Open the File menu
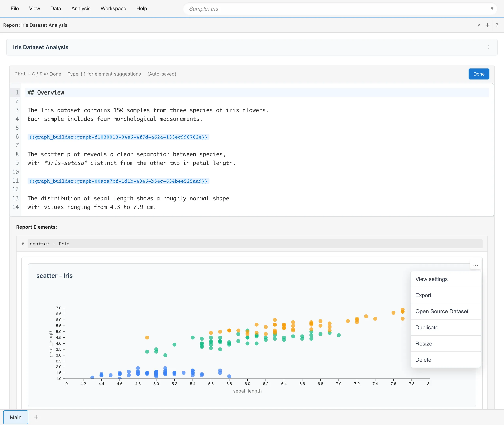 coord(15,9)
